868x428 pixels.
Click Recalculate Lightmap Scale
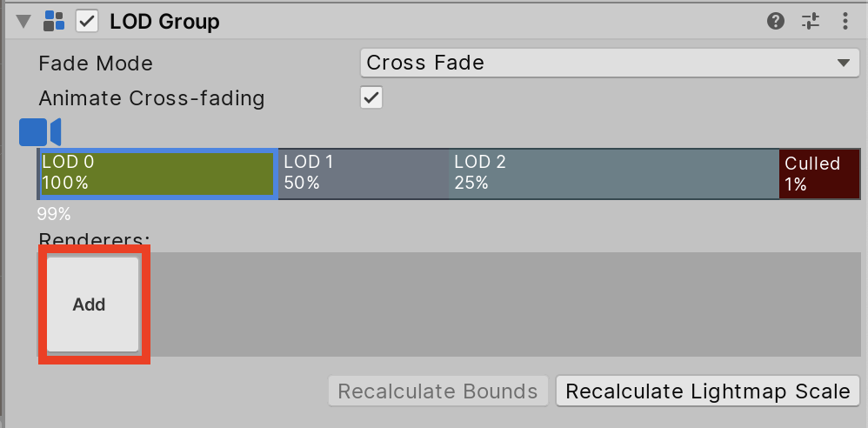(x=708, y=391)
